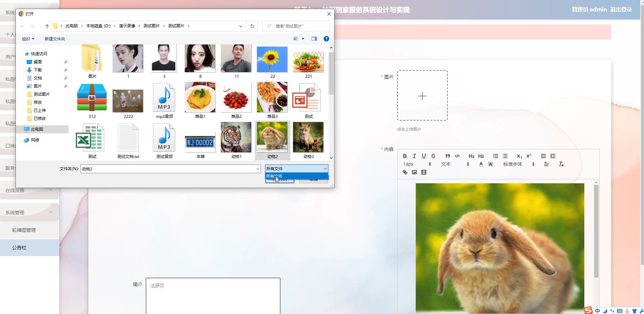Image resolution: width=644 pixels, height=314 pixels.
Task: Insert an ordered numbered list
Action: pos(495,156)
